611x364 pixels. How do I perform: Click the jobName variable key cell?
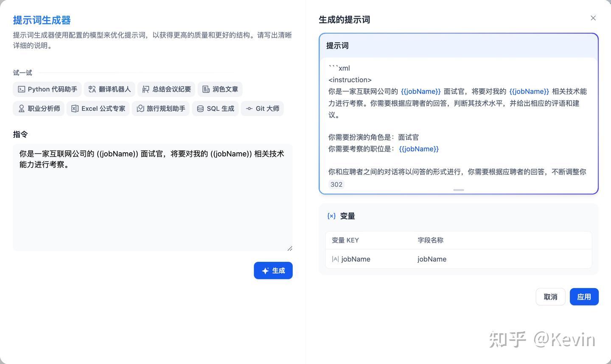pyautogui.click(x=356, y=259)
